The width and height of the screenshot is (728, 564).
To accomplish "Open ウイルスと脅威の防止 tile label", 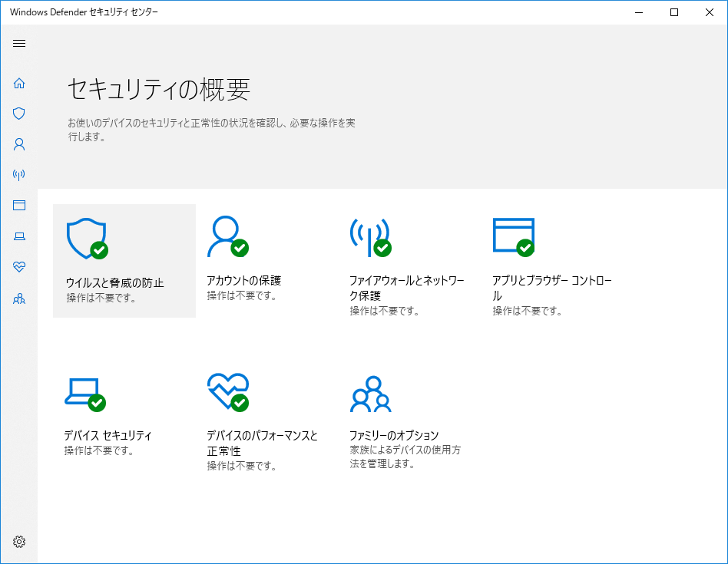I will point(114,283).
